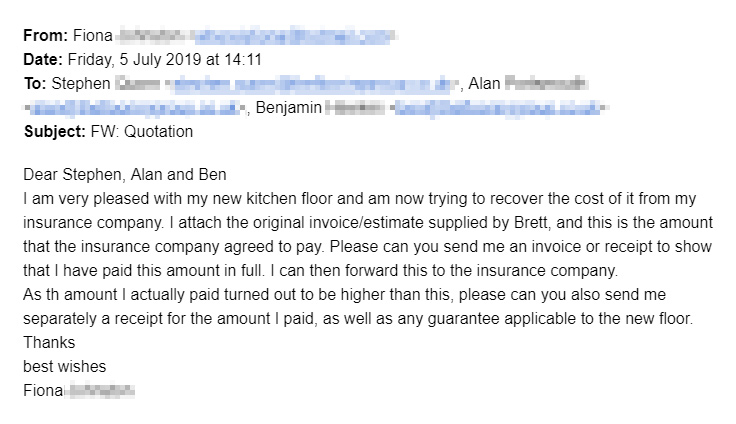Click the 'best wishes' closing line
This screenshot has width=736, height=424.
pos(64,366)
